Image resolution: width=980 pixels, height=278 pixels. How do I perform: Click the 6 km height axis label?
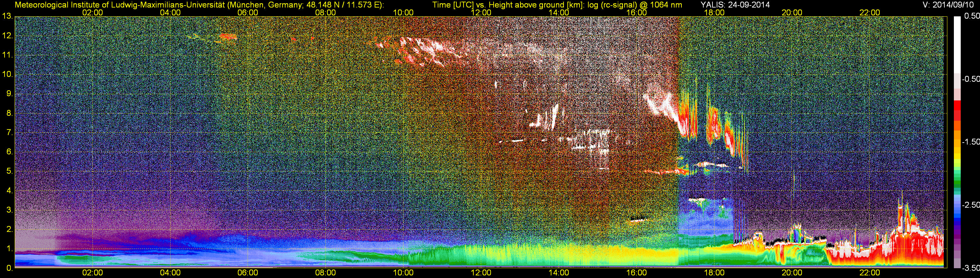(x=9, y=152)
